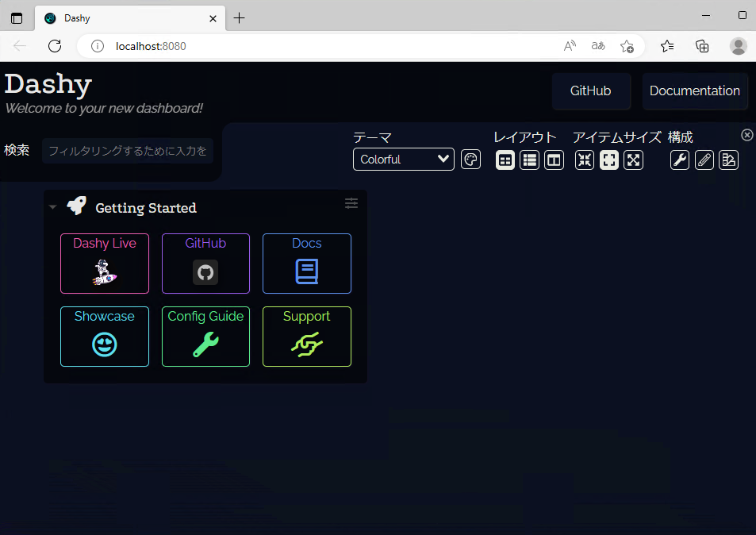
Task: Open the Dashy Live tile
Action: (x=105, y=264)
